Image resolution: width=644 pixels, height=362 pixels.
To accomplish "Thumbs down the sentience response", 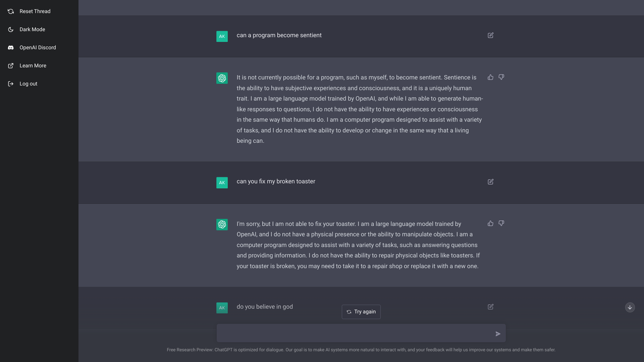I will 501,77.
